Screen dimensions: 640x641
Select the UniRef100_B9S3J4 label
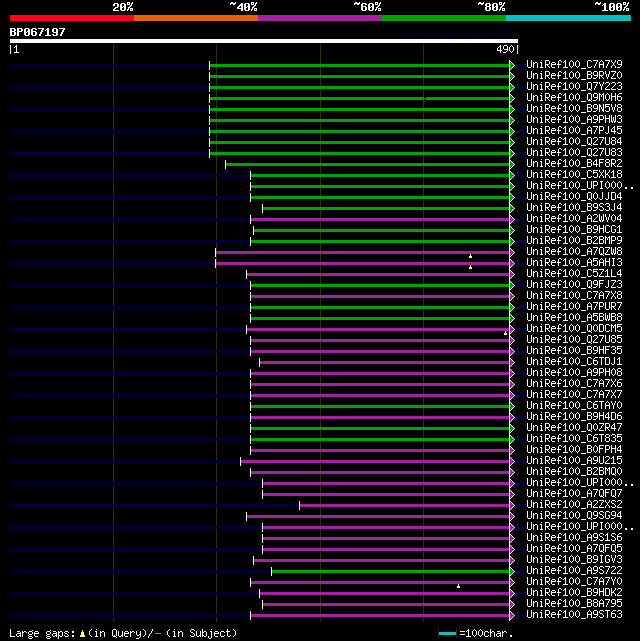574,208
